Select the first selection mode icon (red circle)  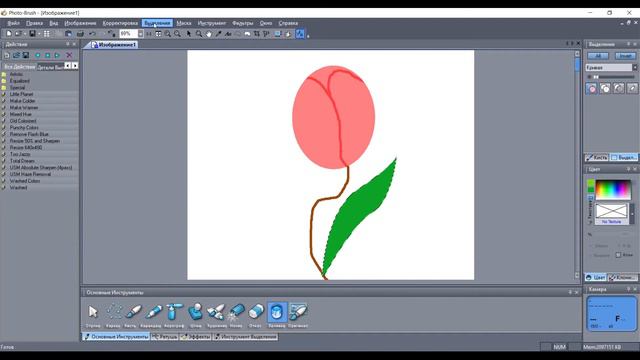point(591,88)
